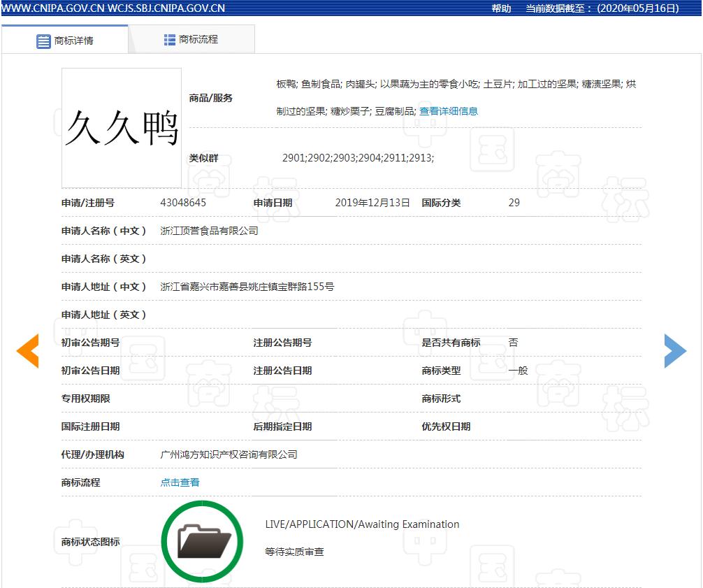This screenshot has height=588, width=703.
Task: Click the 商标详情 tab document icon
Action: click(43, 40)
